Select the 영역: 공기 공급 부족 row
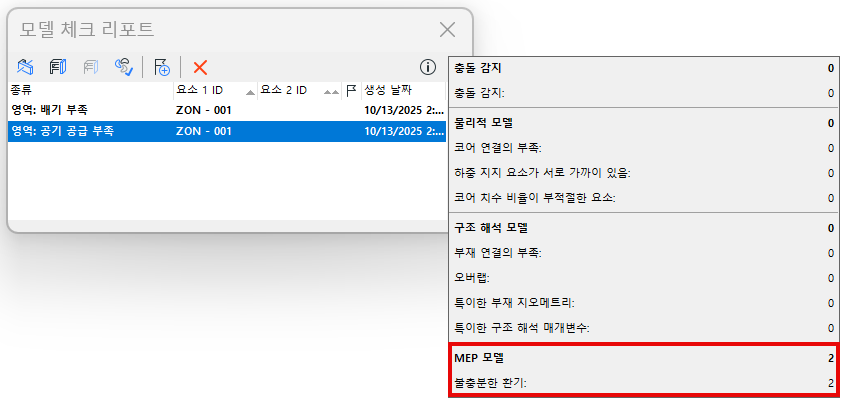The image size is (844, 404). pos(227,131)
